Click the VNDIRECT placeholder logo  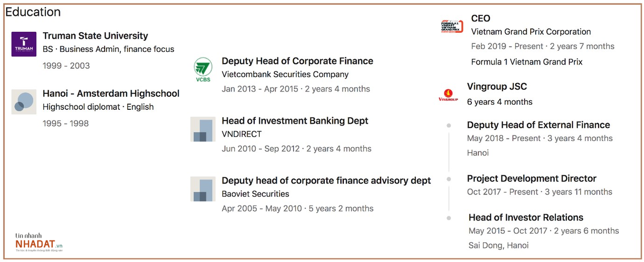pos(203,129)
